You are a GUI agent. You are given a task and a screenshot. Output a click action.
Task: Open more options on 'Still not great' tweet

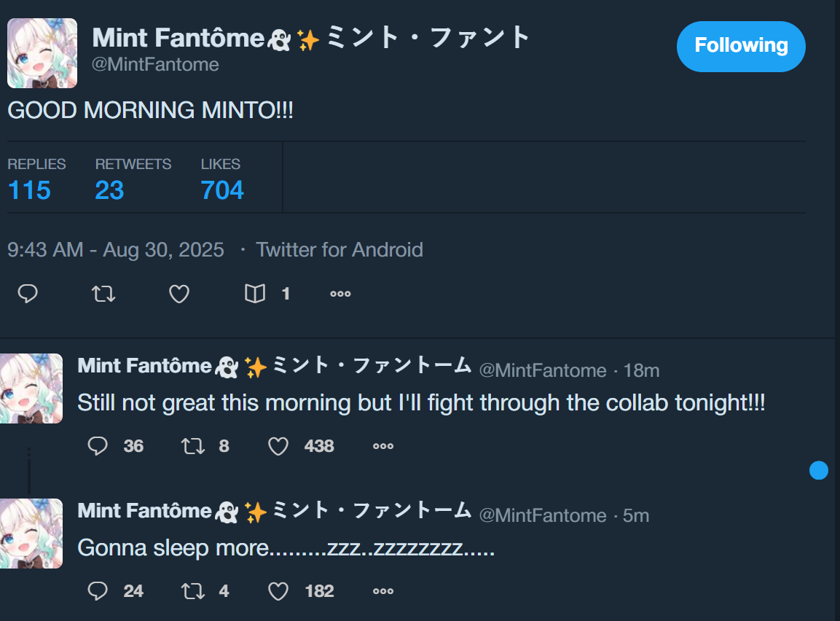click(x=383, y=446)
